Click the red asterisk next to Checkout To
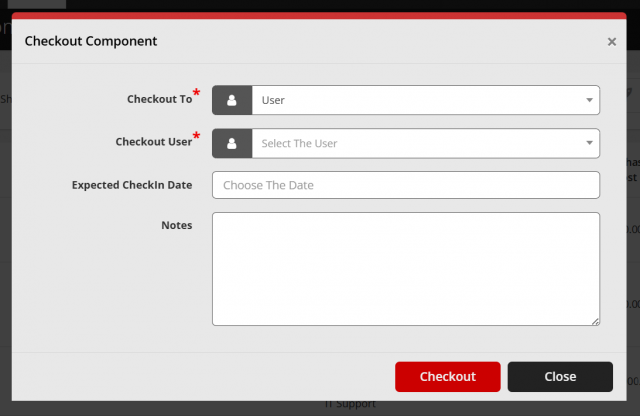The image size is (640, 416). pyautogui.click(x=196, y=94)
